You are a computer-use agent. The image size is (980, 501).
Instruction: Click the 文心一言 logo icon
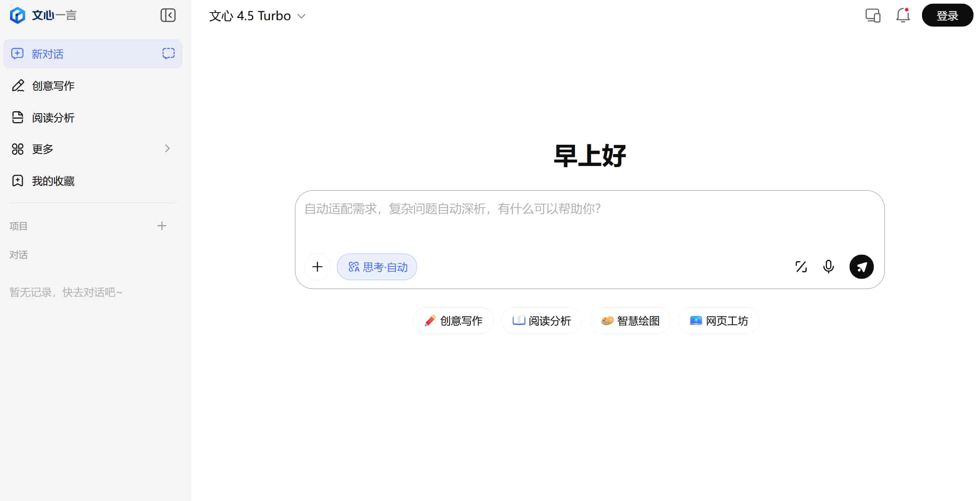click(x=17, y=15)
